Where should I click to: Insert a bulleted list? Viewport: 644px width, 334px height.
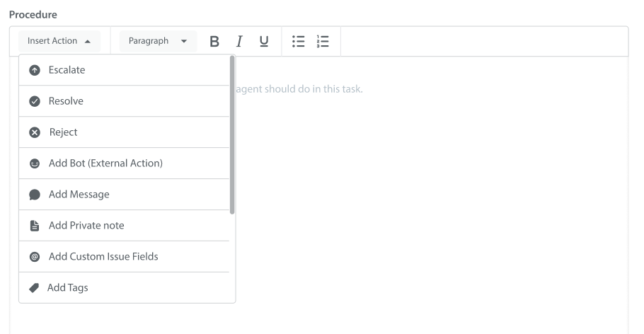pos(299,41)
